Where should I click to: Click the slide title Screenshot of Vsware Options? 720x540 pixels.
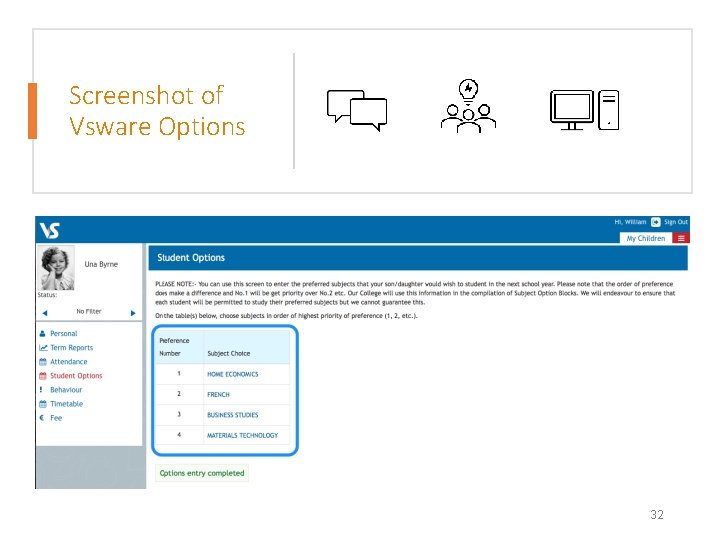pos(157,111)
